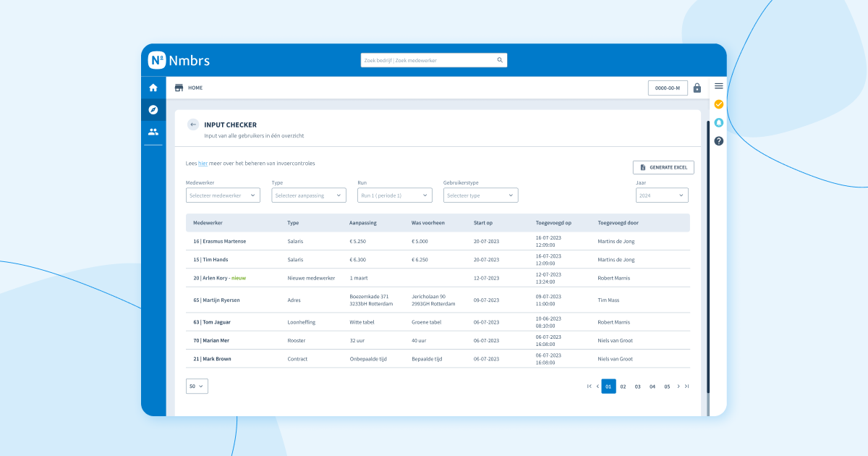The image size is (868, 456).
Task: Go to page 02 in pagination
Action: [x=623, y=387]
